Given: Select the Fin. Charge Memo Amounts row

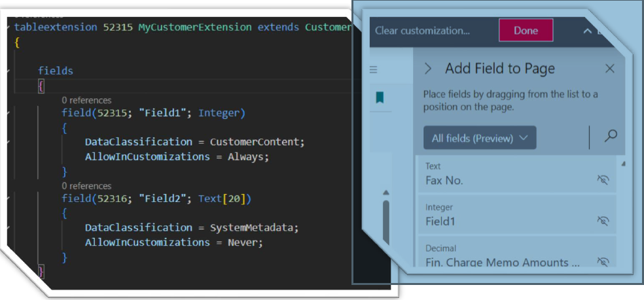Looking at the screenshot, I should click(x=517, y=252).
